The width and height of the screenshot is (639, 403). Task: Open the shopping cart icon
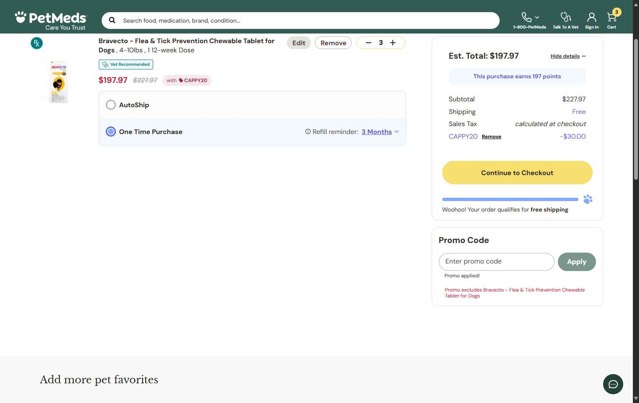point(612,20)
